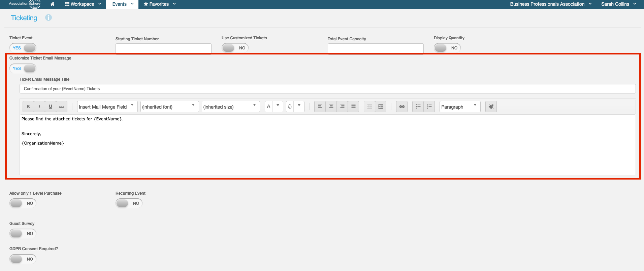Click the Starting Ticket Number field

(163, 48)
